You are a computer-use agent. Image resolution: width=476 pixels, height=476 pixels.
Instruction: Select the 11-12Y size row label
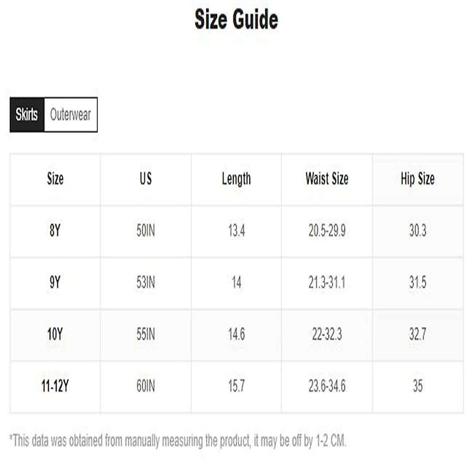55,386
